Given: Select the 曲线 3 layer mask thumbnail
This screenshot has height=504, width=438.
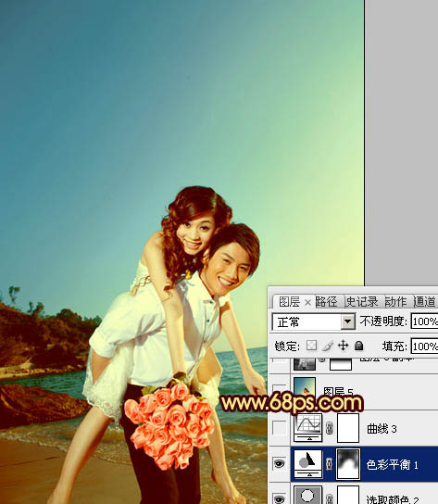Looking at the screenshot, I should 348,428.
